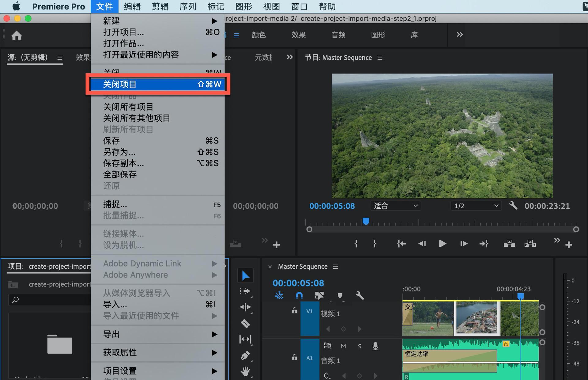Open Master Sequence timeline panel menu
The height and width of the screenshot is (380, 588).
click(x=336, y=267)
